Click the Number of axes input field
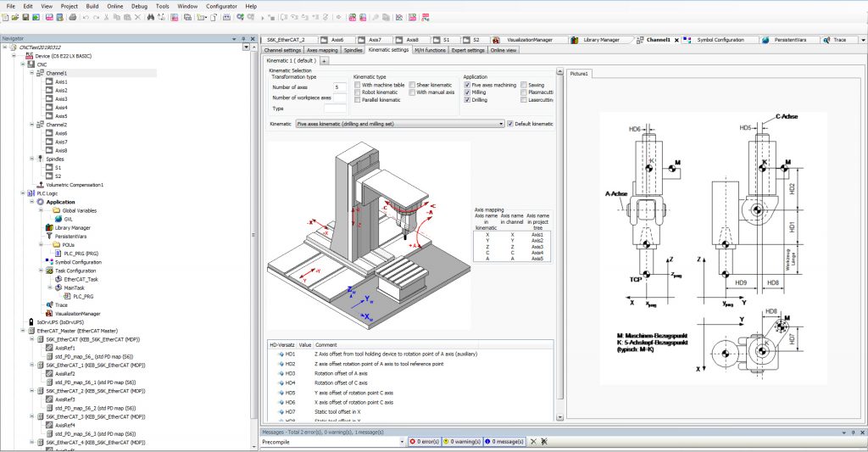Viewport: 868px width, 452px height. pos(339,87)
